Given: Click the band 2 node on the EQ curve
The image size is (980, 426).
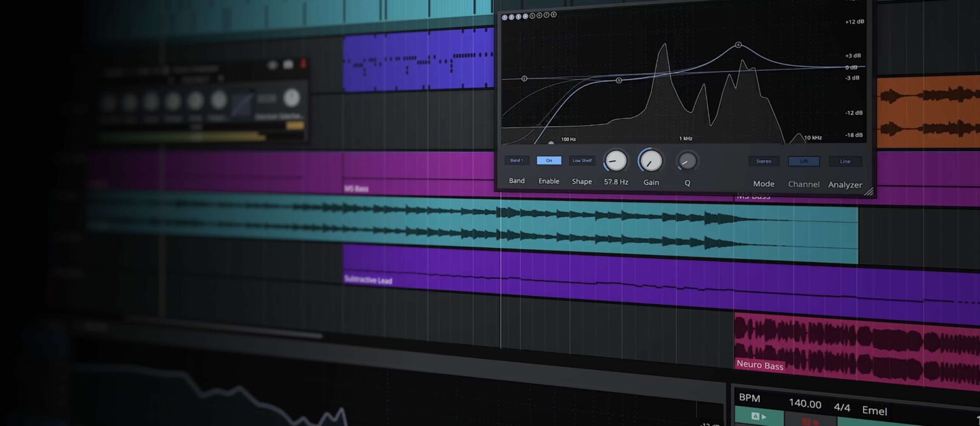Looking at the screenshot, I should (524, 79).
